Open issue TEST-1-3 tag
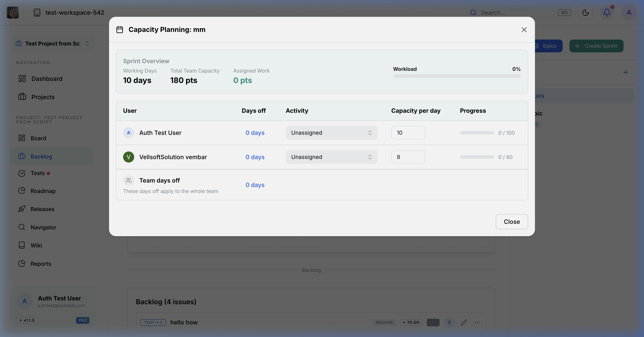 153,322
